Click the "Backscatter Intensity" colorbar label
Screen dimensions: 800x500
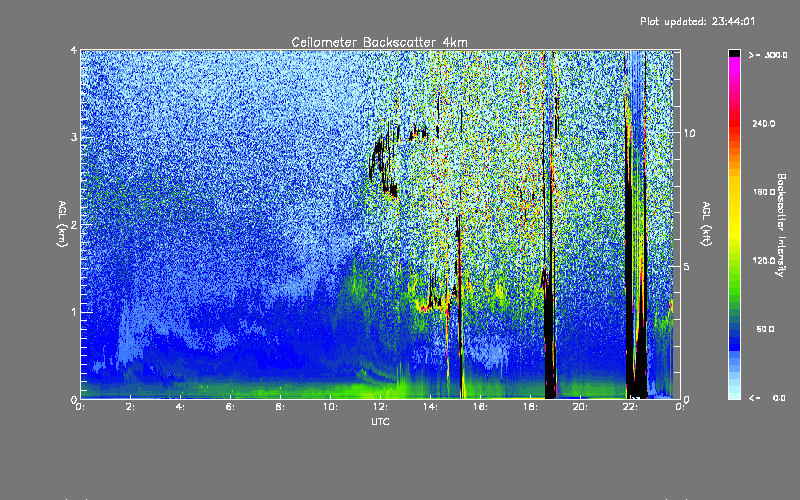coord(781,225)
